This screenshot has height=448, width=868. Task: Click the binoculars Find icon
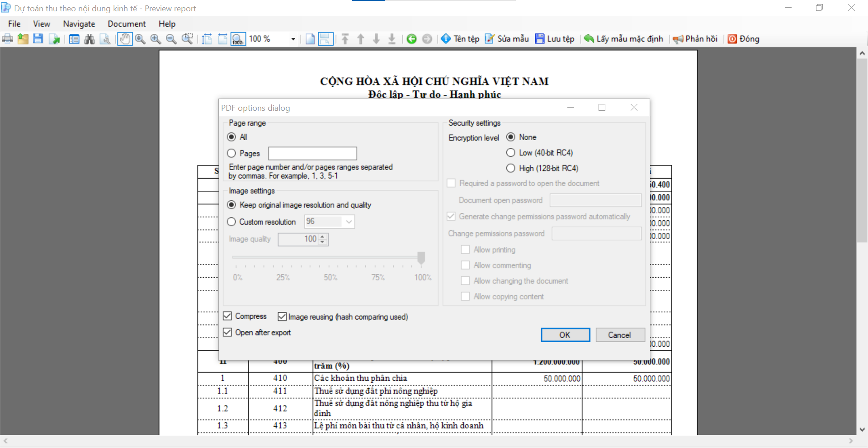click(x=90, y=39)
